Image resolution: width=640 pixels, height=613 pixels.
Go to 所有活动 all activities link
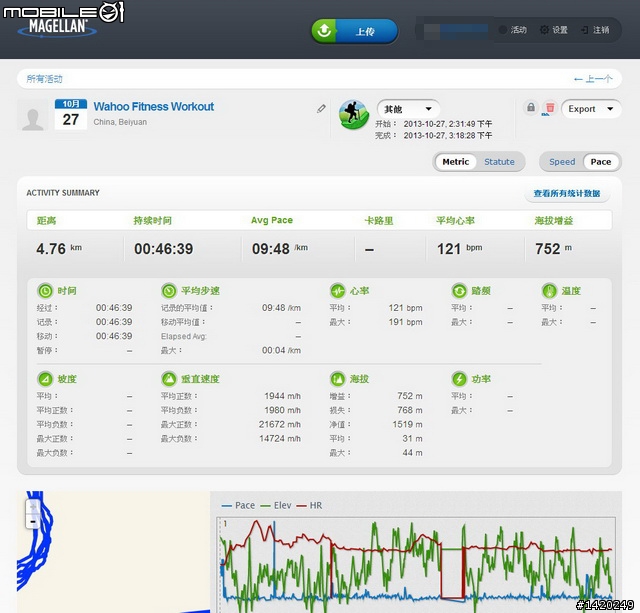click(44, 79)
